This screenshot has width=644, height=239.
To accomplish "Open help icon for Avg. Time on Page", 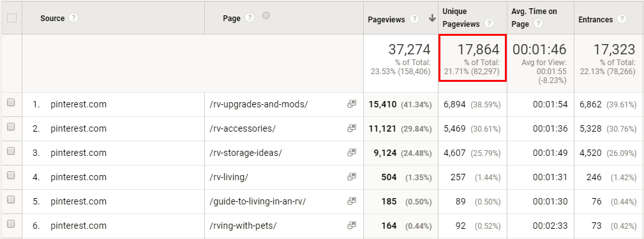I will [x=537, y=24].
